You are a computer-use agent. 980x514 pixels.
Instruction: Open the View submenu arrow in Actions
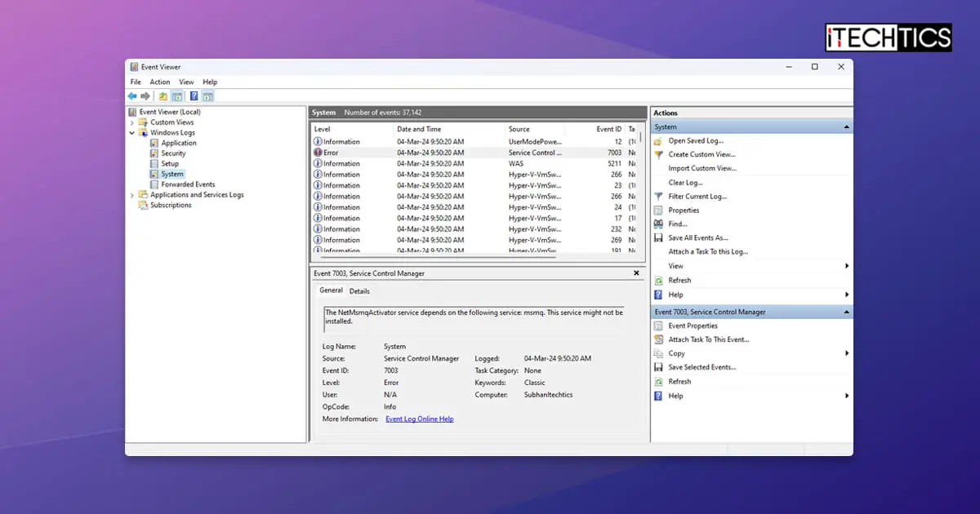846,266
